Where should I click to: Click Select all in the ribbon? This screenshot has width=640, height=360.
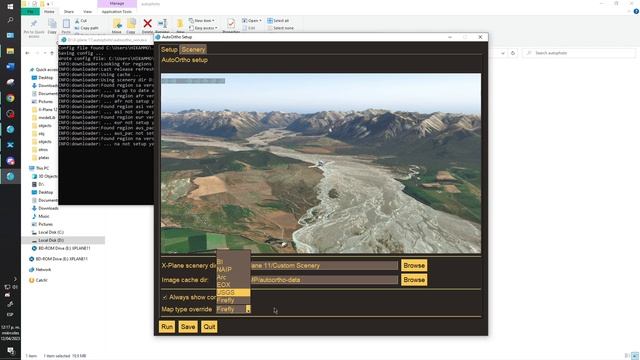278,20
